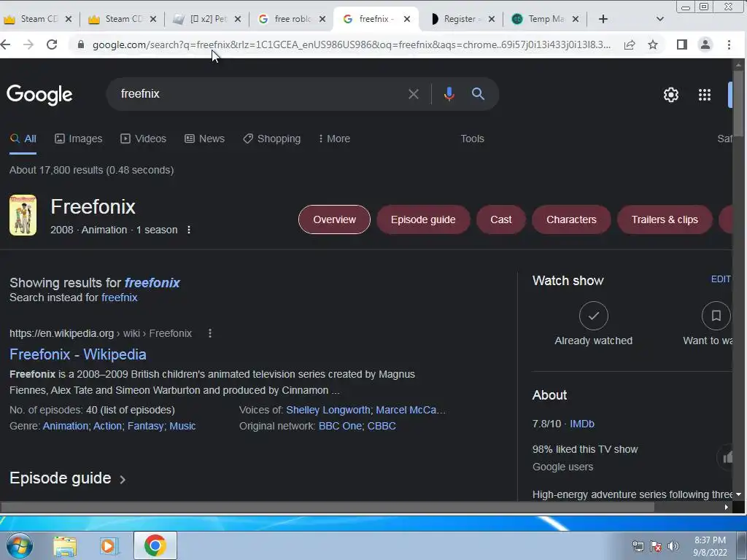Select the Videos search filter

[x=144, y=139]
